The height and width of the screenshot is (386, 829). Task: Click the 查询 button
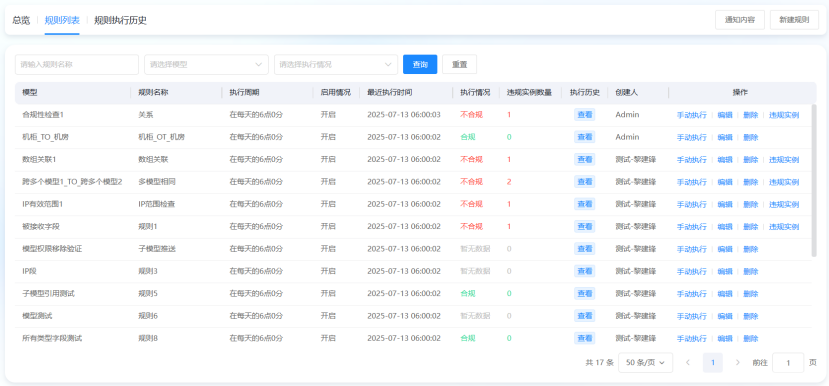tap(420, 65)
